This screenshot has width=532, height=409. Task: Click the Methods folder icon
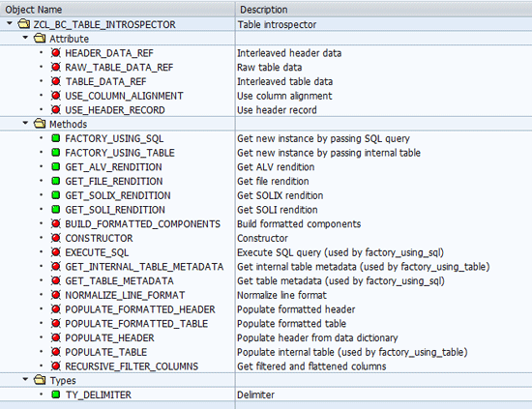[40, 124]
